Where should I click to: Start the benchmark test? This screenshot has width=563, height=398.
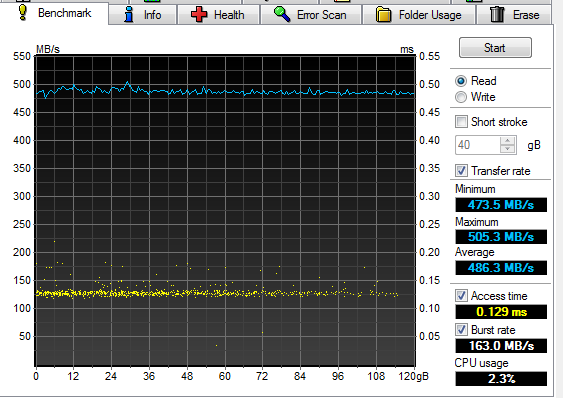[495, 47]
